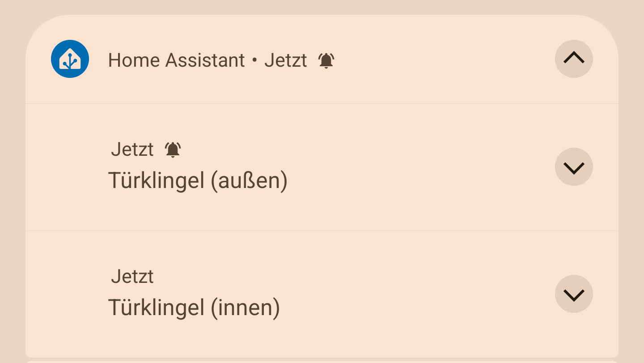
Task: Tap the Home Assistant app icon
Action: 70,59
